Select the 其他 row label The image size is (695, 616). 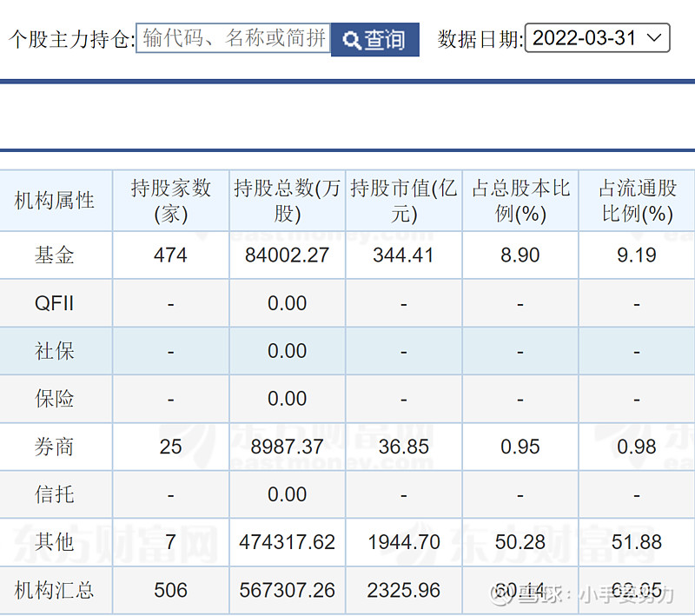pos(55,542)
